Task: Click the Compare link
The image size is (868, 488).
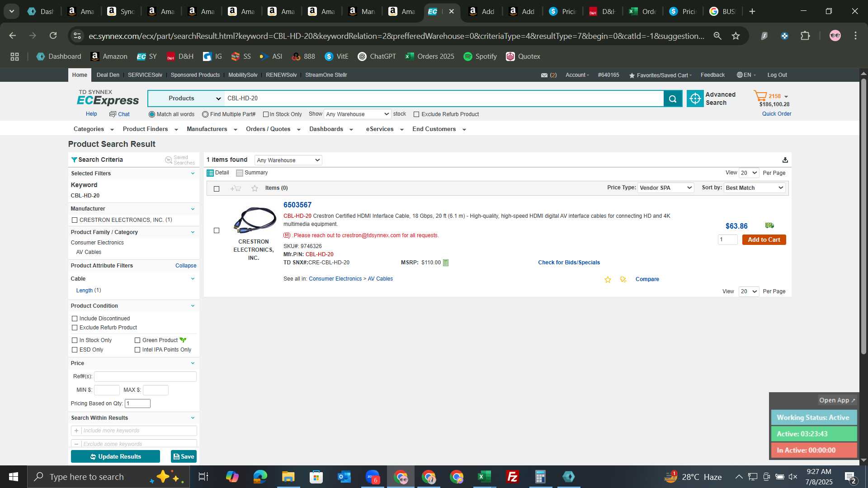Action: (647, 279)
